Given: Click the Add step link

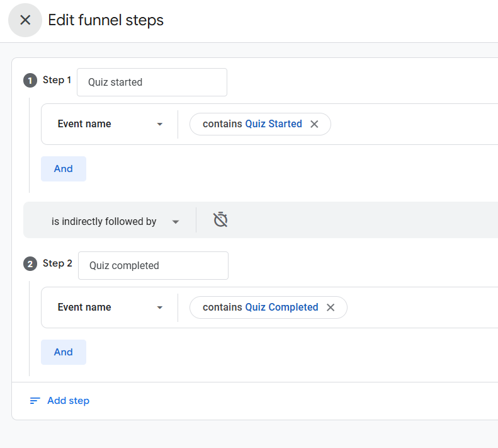Looking at the screenshot, I should (x=68, y=401).
